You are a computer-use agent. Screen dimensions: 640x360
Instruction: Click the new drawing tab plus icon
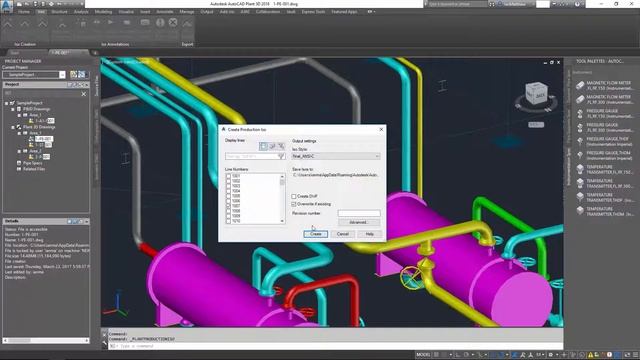tap(95, 53)
